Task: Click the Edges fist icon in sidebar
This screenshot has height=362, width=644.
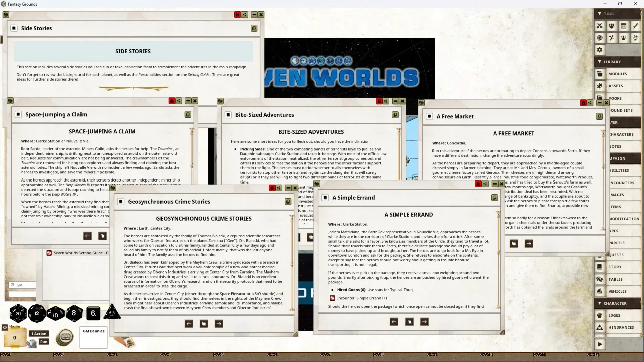Action: point(600,315)
